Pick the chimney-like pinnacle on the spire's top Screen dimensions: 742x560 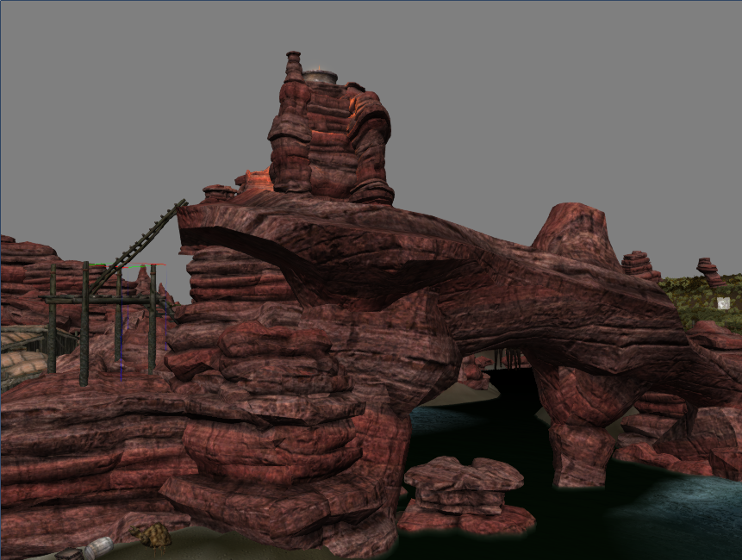click(x=293, y=69)
